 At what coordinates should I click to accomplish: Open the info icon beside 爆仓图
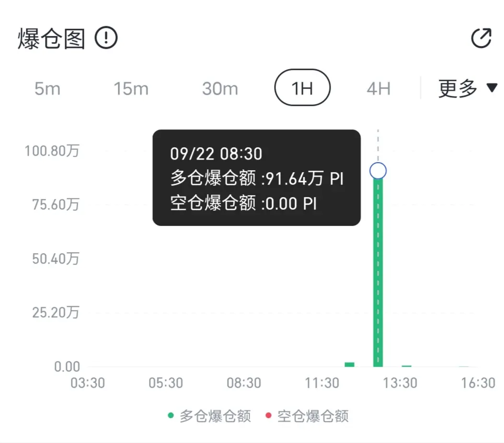coord(106,38)
